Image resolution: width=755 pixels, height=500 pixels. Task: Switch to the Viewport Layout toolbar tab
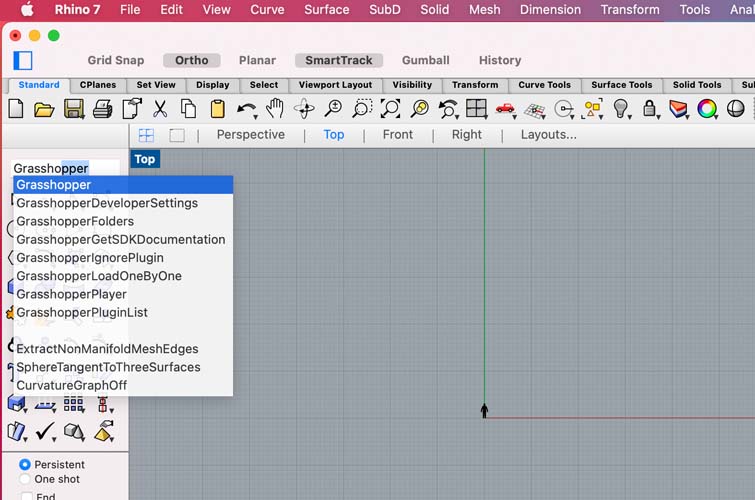[x=335, y=85]
